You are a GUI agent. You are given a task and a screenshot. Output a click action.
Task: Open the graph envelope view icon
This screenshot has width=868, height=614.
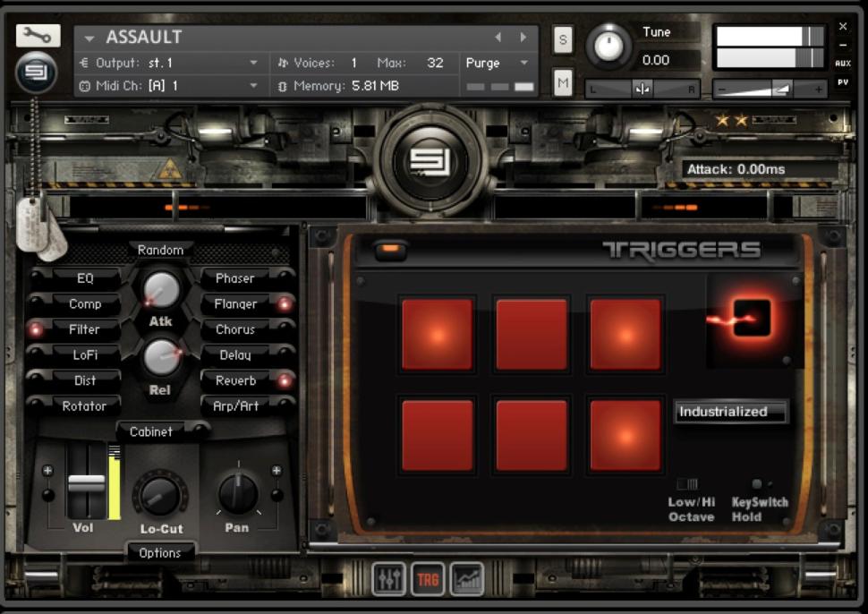pyautogui.click(x=467, y=579)
